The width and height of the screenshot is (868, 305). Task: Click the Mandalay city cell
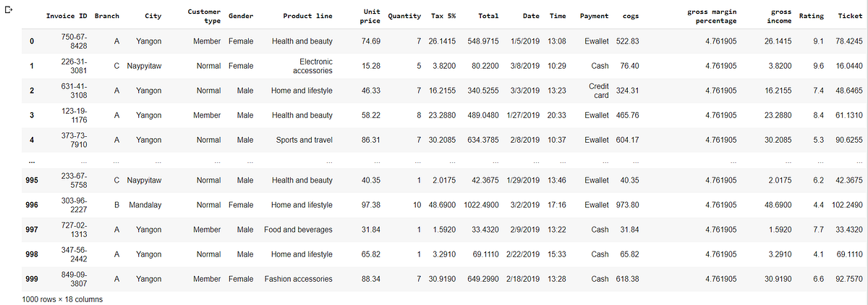click(145, 205)
